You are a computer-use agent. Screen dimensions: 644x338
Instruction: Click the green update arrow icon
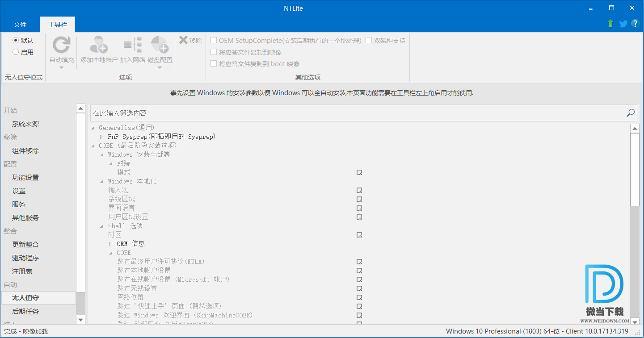610,23
